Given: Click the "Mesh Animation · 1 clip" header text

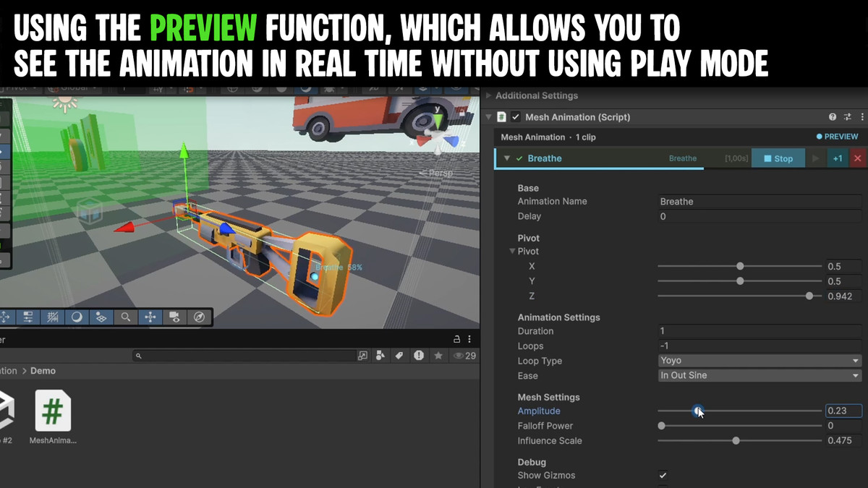Looking at the screenshot, I should (x=548, y=137).
